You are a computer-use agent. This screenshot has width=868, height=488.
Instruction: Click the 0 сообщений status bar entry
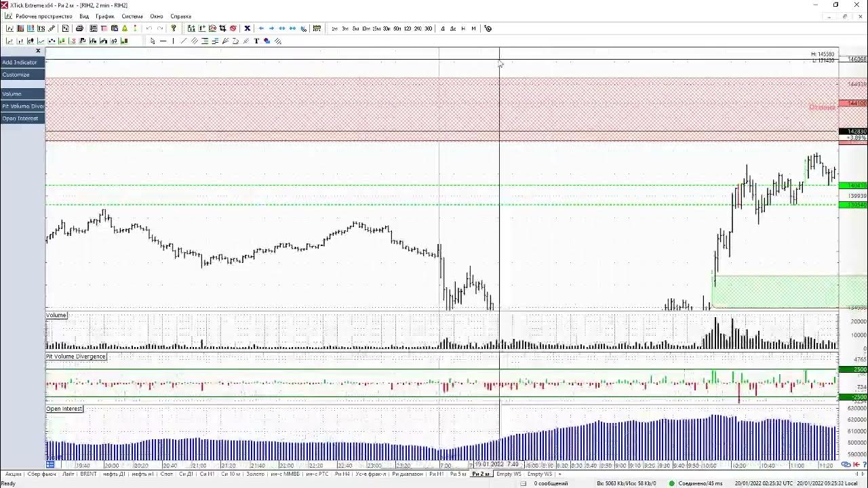coord(551,483)
